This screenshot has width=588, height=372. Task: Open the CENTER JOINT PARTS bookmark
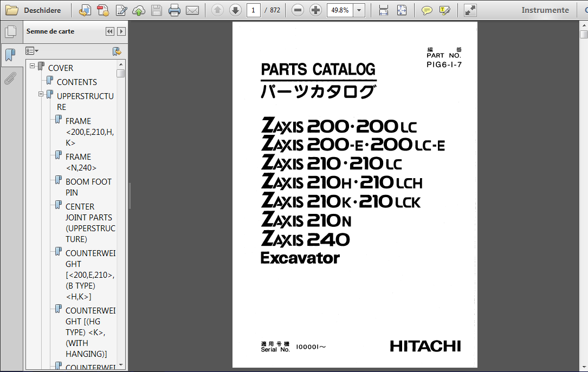click(91, 223)
